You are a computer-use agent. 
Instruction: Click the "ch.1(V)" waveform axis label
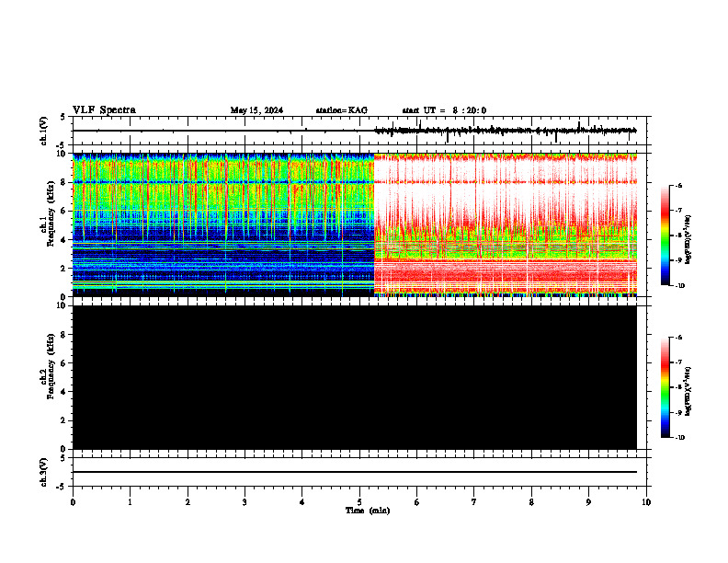pyautogui.click(x=44, y=131)
